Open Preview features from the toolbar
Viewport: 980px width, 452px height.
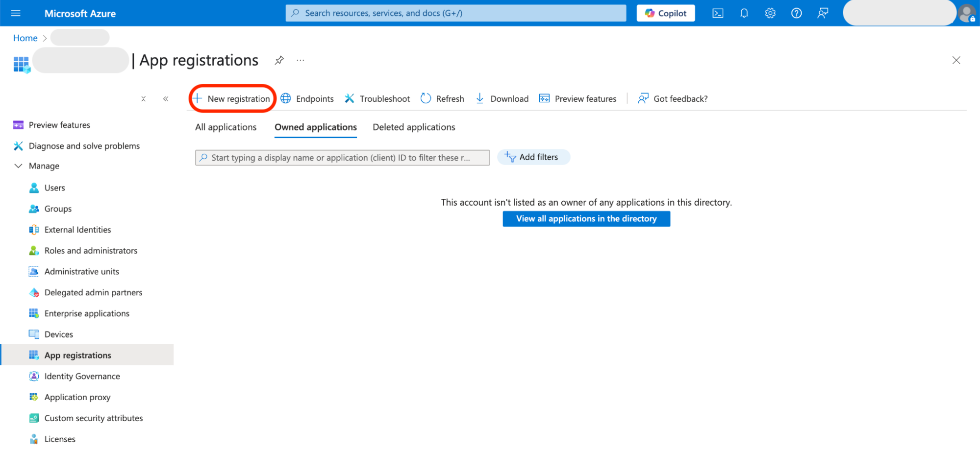point(578,99)
